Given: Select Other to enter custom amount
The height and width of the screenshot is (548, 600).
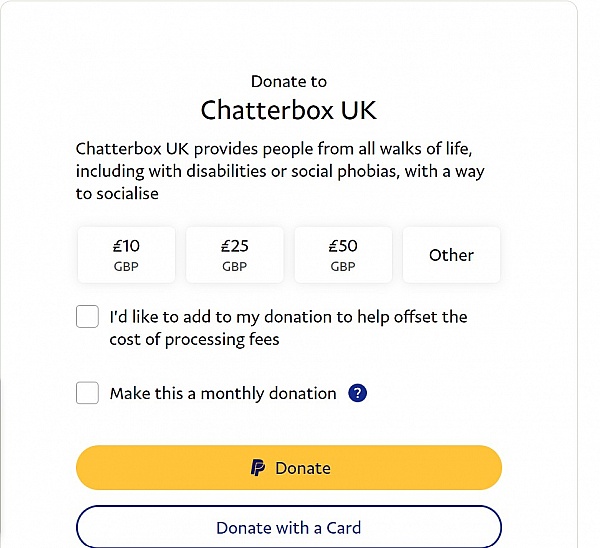Looking at the screenshot, I should click(452, 255).
